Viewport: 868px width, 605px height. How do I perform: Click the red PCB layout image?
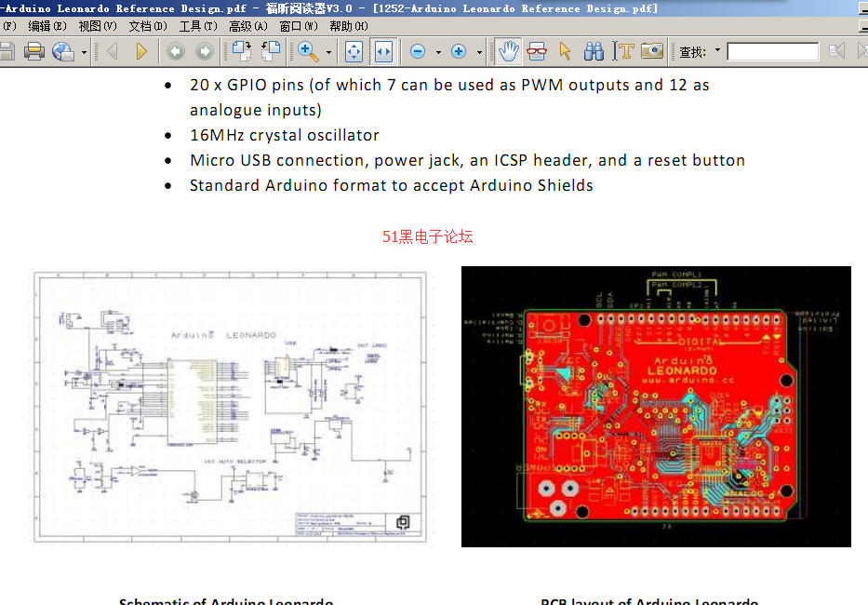point(656,407)
